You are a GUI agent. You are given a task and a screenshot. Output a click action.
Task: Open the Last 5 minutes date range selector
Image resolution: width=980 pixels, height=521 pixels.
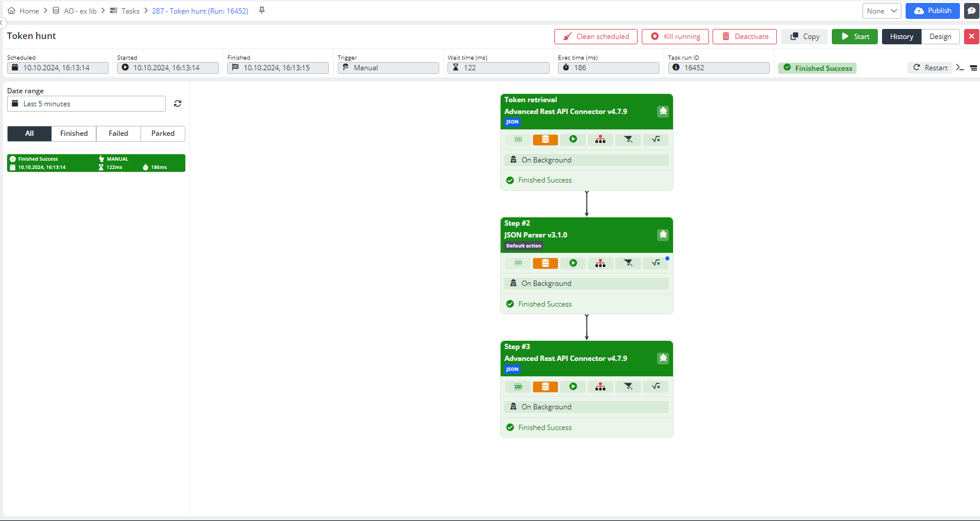(86, 104)
